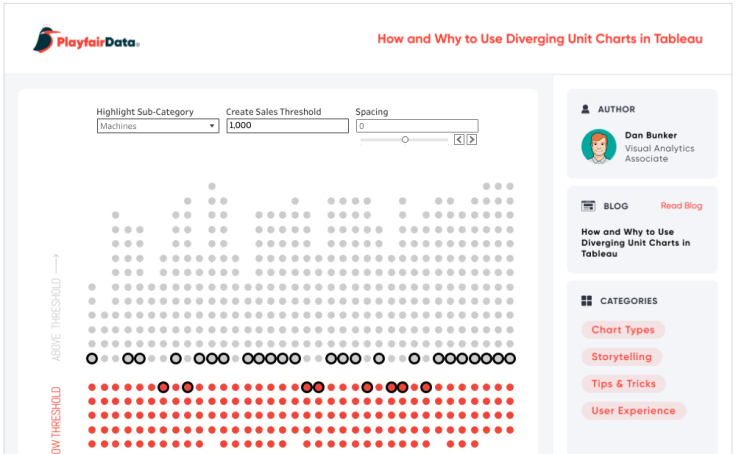736x454 pixels.
Task: Open the Highlight Sub-Category dropdown
Action: (158, 126)
